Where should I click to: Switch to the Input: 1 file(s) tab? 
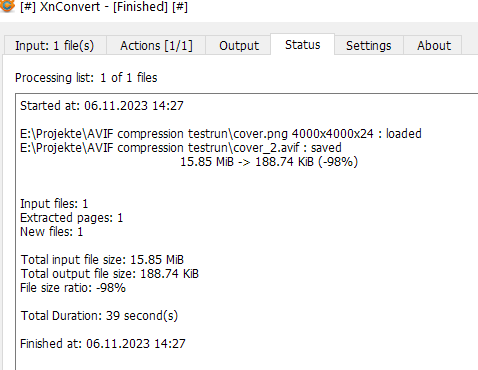pyautogui.click(x=55, y=45)
